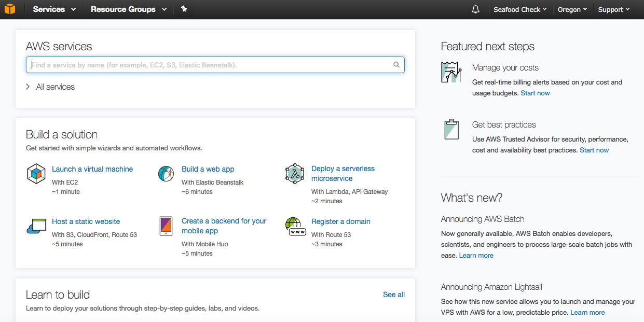Image resolution: width=644 pixels, height=322 pixels.
Task: Open the Oregon region selector
Action: pyautogui.click(x=572, y=9)
